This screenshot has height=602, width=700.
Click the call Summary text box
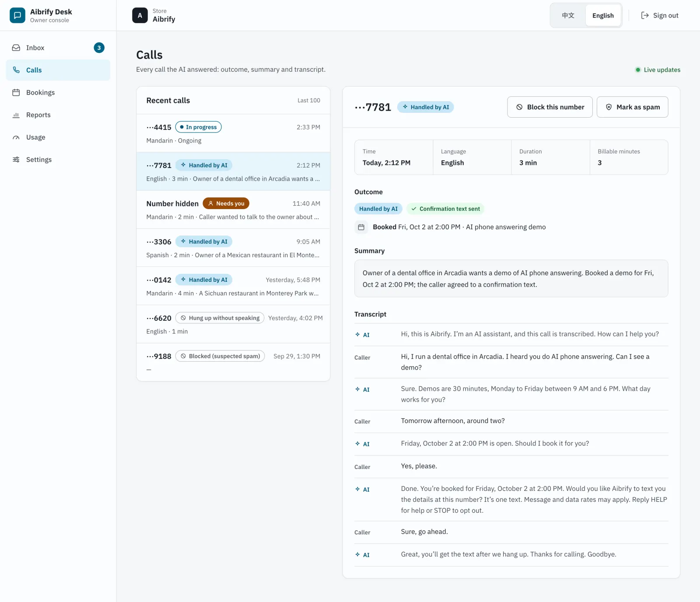pyautogui.click(x=511, y=279)
